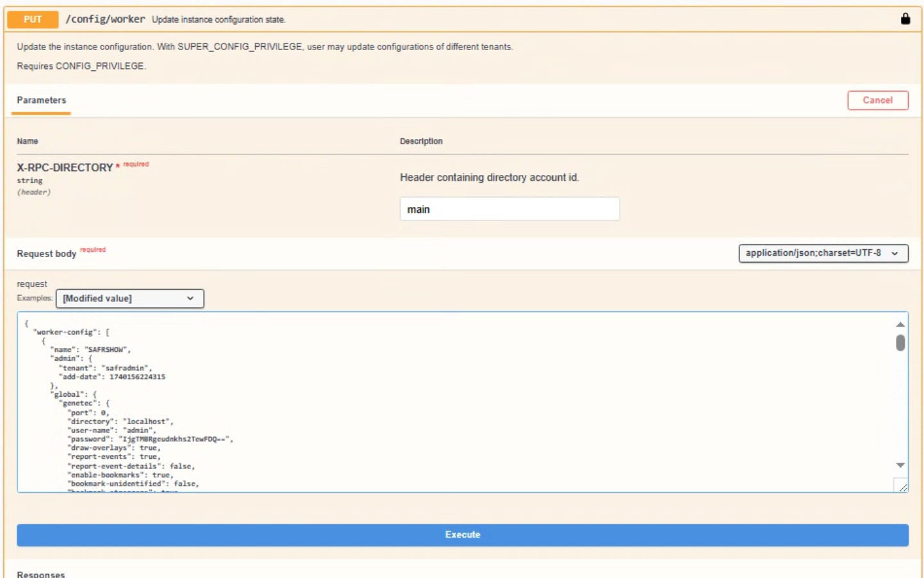
Task: Open the application/json content type dropdown
Action: [x=823, y=253]
